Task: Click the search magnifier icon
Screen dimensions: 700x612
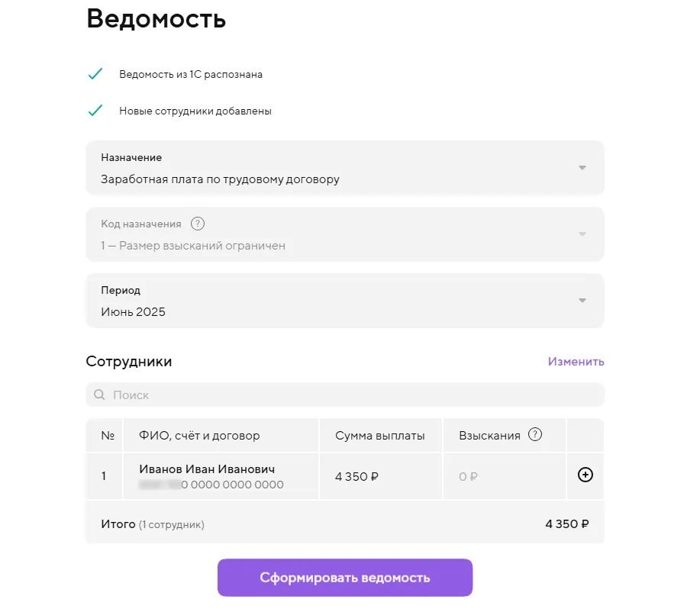Action: tap(99, 395)
